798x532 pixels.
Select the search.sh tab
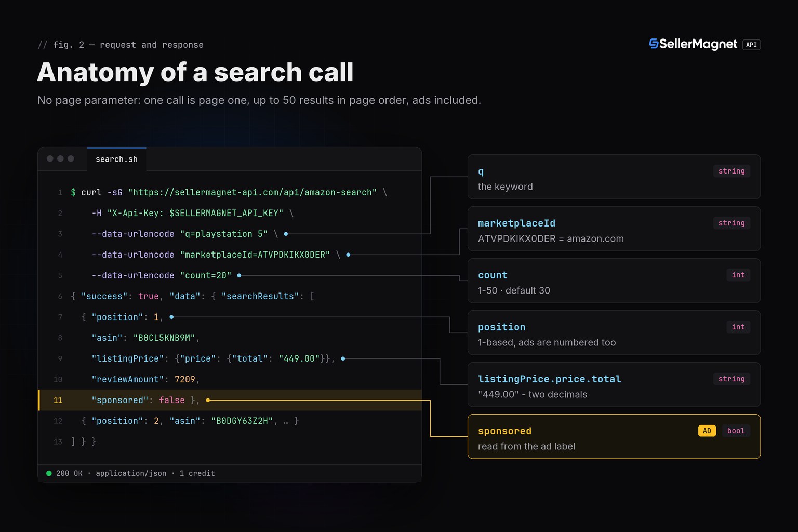[x=116, y=159]
